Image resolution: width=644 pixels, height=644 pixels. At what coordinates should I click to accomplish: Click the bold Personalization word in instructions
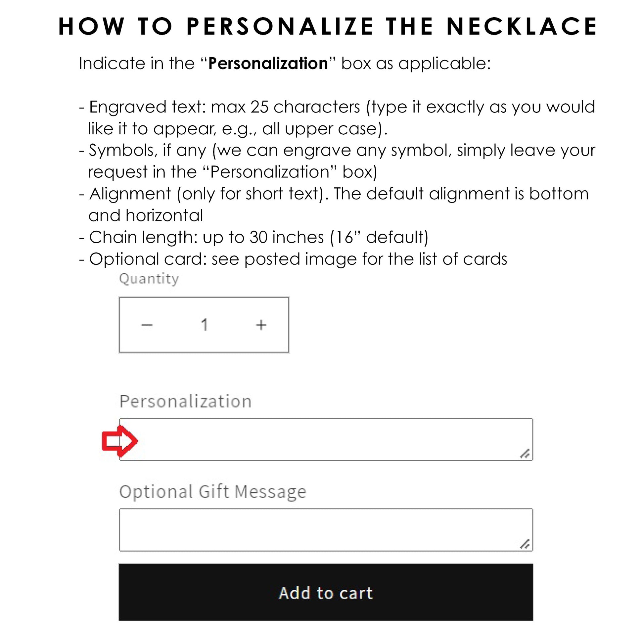[x=268, y=63]
